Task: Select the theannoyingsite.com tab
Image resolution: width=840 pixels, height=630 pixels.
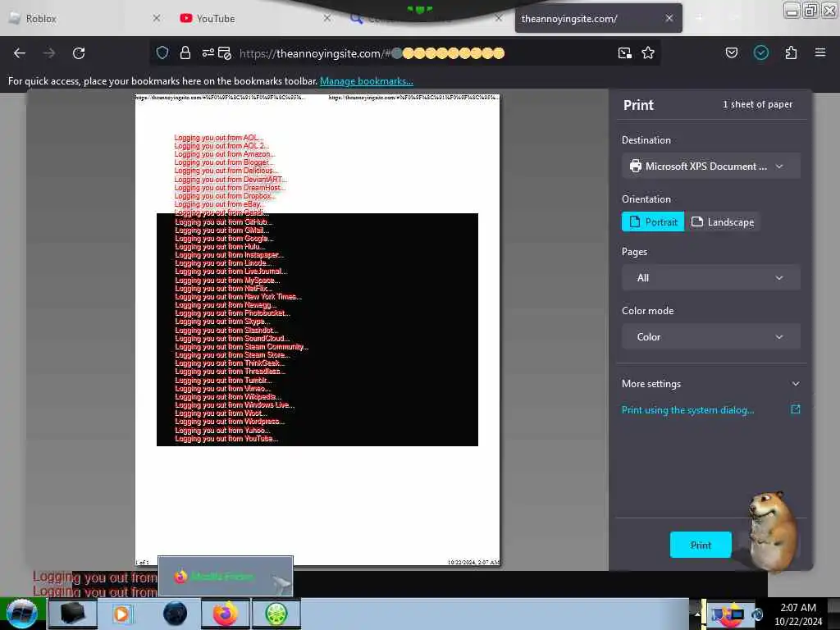Action: click(598, 18)
